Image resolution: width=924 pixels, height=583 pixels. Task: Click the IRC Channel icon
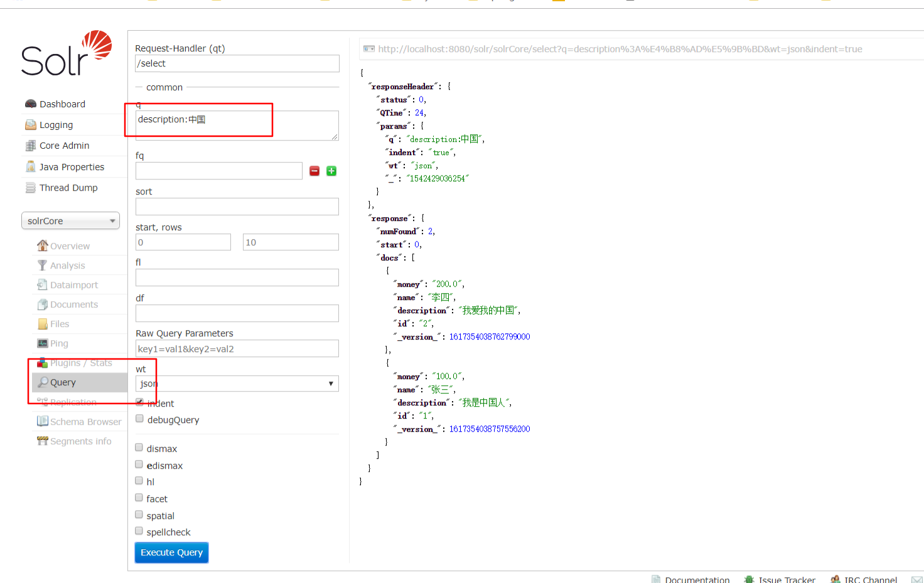click(x=835, y=579)
